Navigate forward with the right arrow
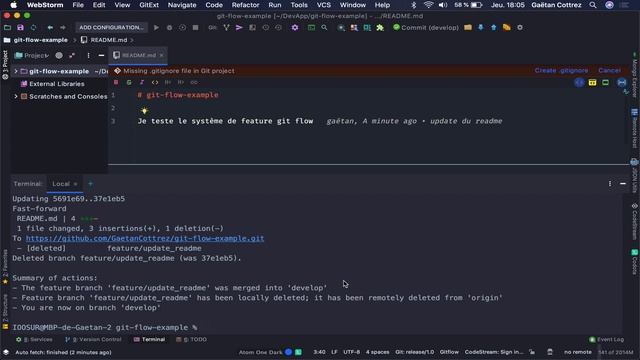Viewport: 640px width, 360px height. 63,28
